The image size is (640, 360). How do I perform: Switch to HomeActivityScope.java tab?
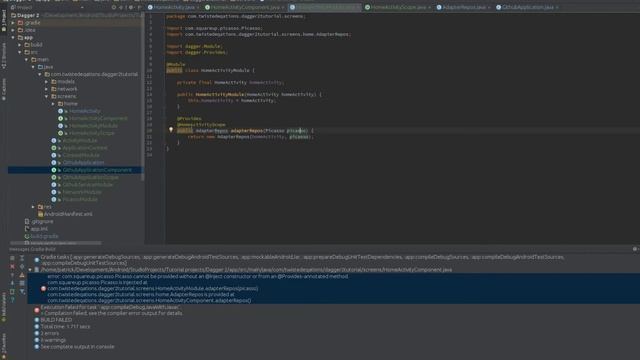[x=398, y=7]
